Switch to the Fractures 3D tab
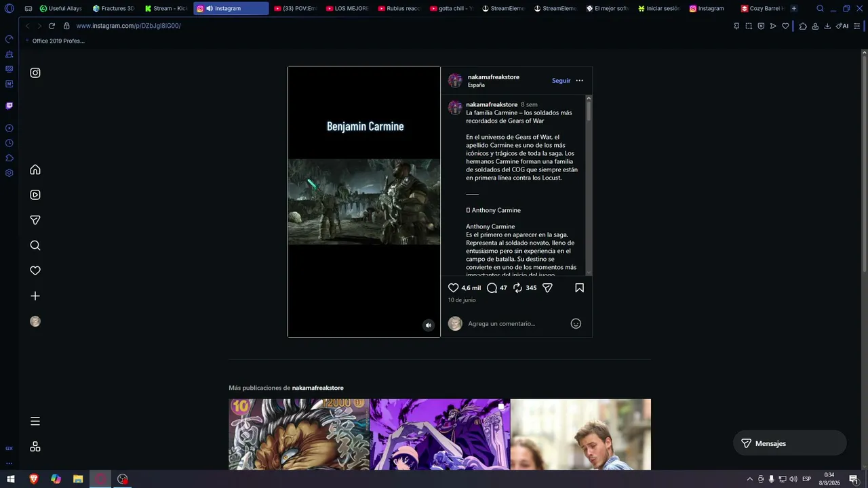The width and height of the screenshot is (868, 488). 113,9
